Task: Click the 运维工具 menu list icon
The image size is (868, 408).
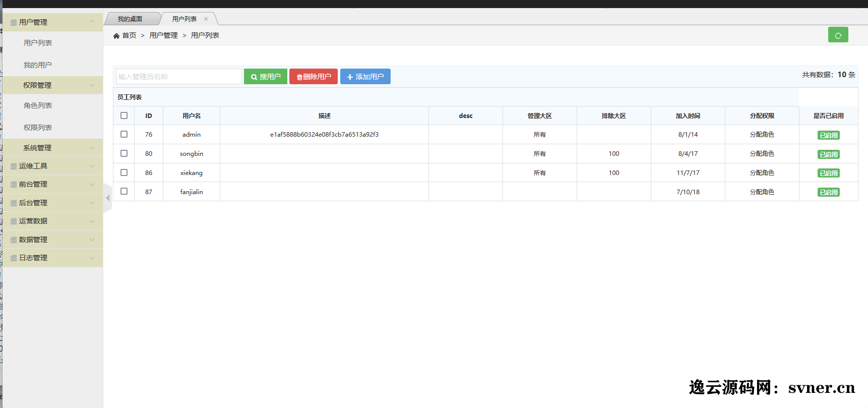Action: click(14, 166)
